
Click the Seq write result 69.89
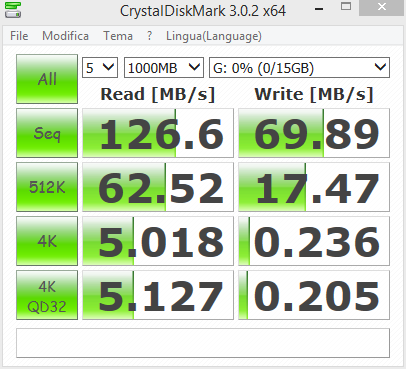(x=314, y=133)
